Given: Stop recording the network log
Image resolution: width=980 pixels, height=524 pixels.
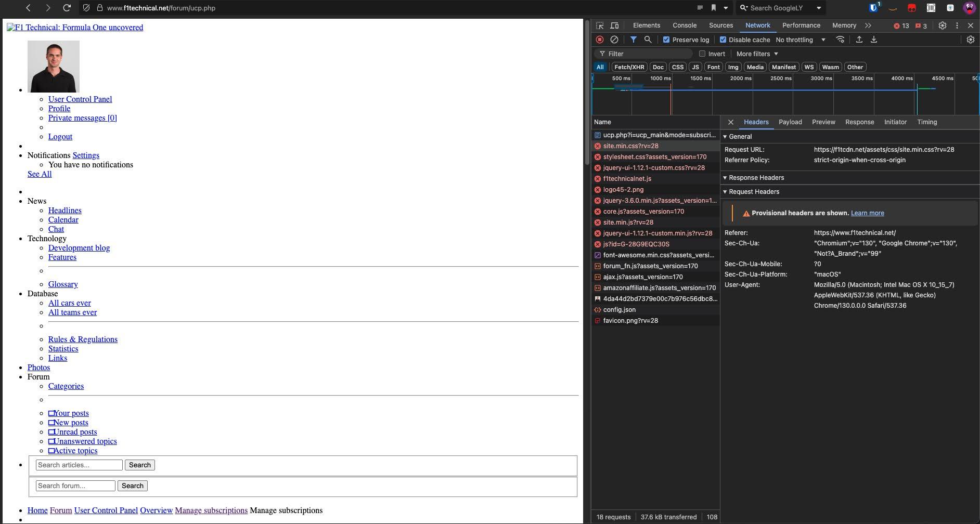Looking at the screenshot, I should coord(600,40).
